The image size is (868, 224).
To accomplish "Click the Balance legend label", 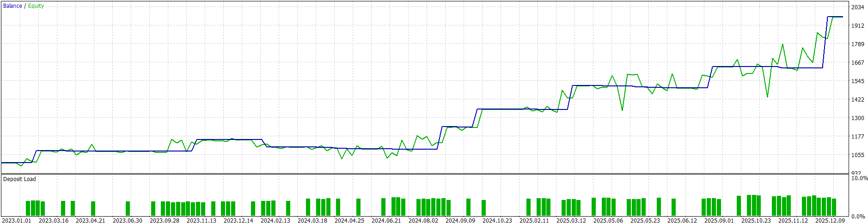I will (12, 6).
